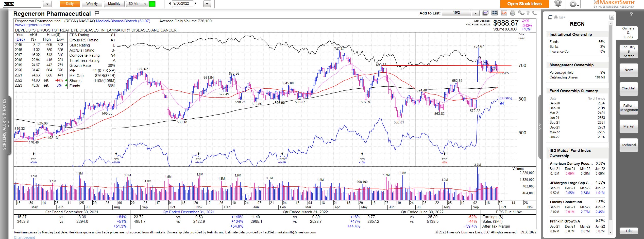This screenshot has height=239, width=644.
Task: Click the panel scrollbar down arrow
Action: [611, 232]
